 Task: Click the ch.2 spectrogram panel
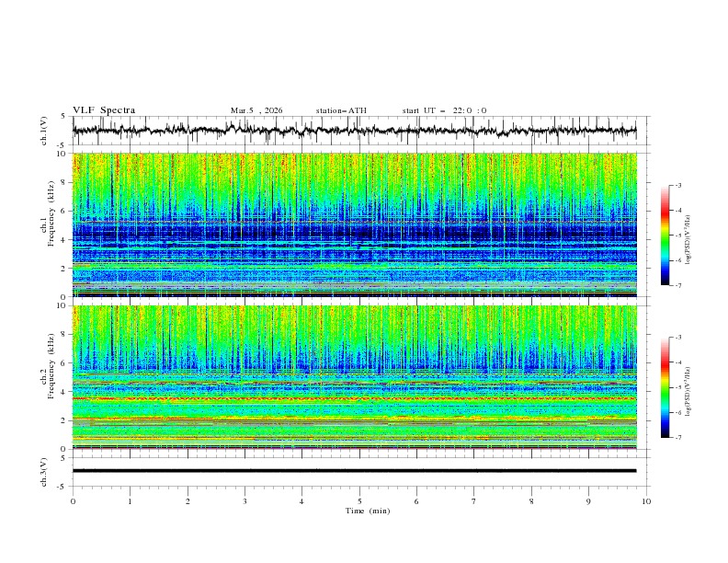354,377
